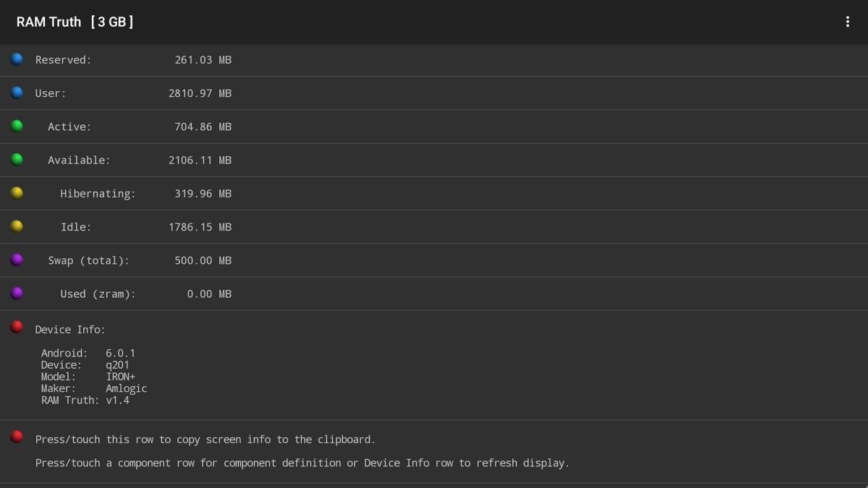The image size is (868, 488).
Task: Click the 1786.15 MB idle value
Action: pos(200,227)
